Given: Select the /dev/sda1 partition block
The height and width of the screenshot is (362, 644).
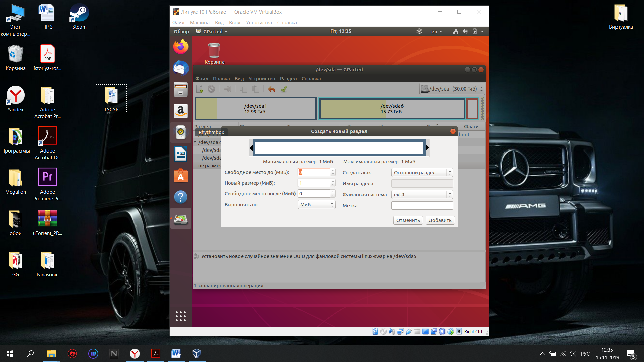Looking at the screenshot, I should pyautogui.click(x=255, y=109).
